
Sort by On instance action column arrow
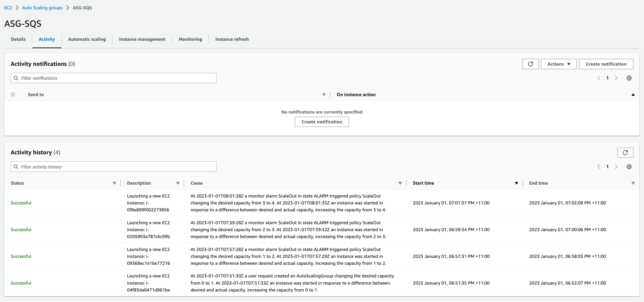click(x=633, y=95)
